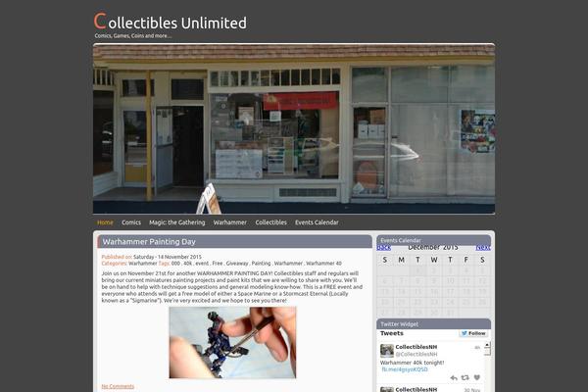Select the Painting tag

[261, 264]
